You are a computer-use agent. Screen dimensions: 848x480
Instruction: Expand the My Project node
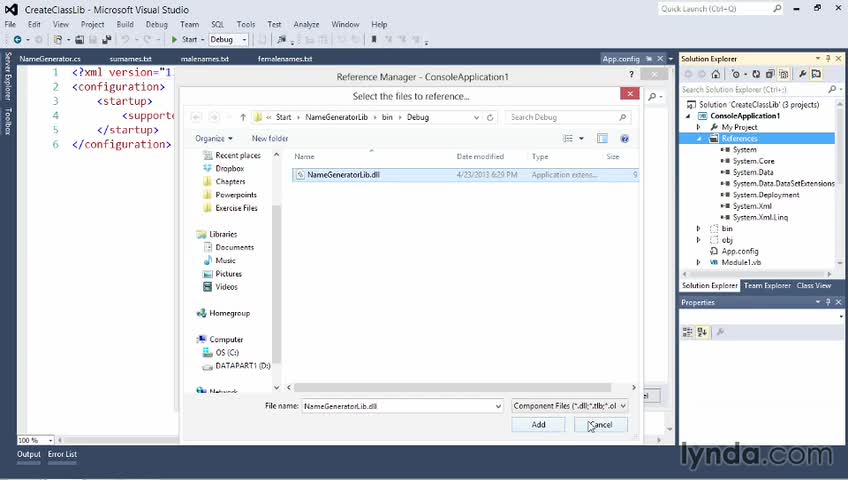click(699, 128)
